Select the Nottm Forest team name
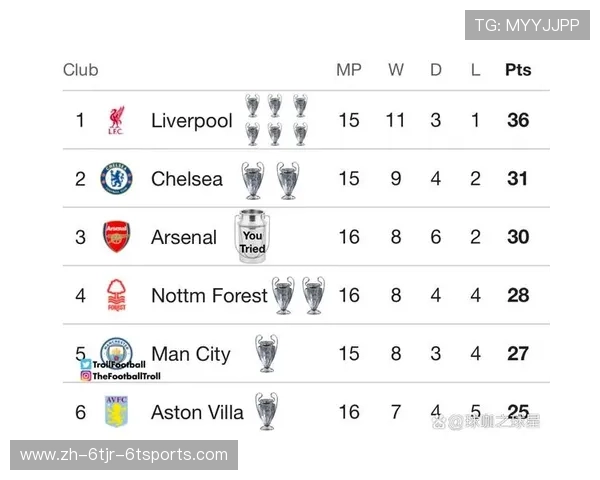Viewport: 600px width, 480px height. 209,295
